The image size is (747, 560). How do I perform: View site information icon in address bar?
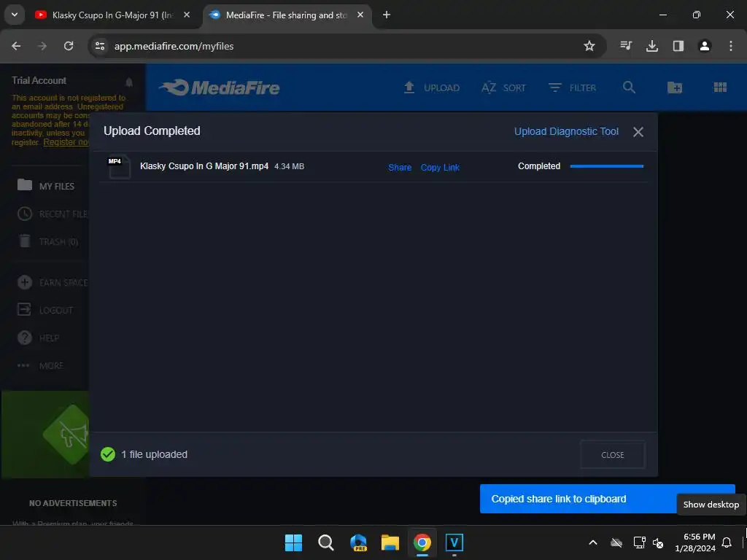[x=100, y=46]
